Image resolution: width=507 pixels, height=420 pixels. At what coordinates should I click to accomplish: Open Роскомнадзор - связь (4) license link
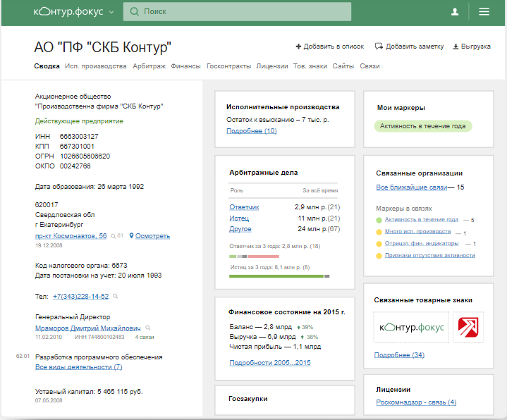(416, 402)
